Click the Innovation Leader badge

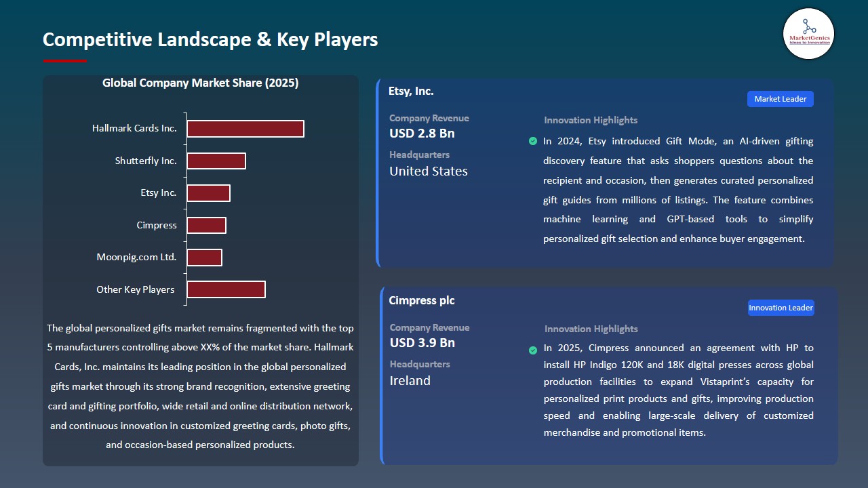coord(781,308)
